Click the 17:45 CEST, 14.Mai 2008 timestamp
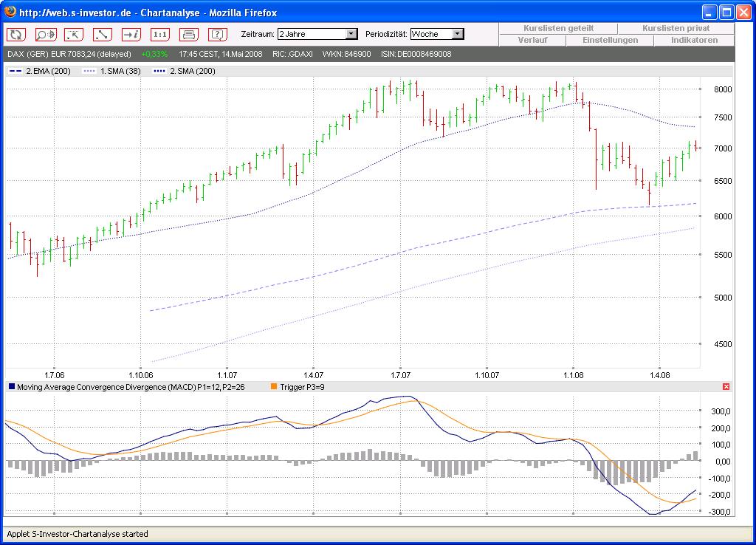Viewport: 756px width, 545px height. pyautogui.click(x=220, y=54)
